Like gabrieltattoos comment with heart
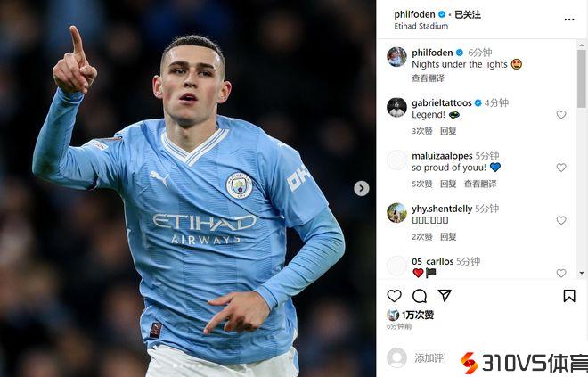588x377 pixels. click(561, 115)
